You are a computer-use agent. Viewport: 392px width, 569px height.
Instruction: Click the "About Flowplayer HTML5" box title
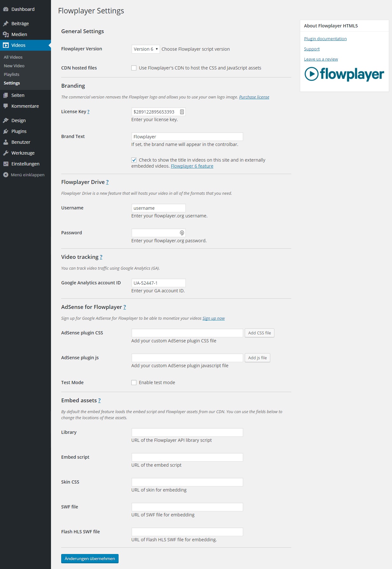(x=331, y=26)
